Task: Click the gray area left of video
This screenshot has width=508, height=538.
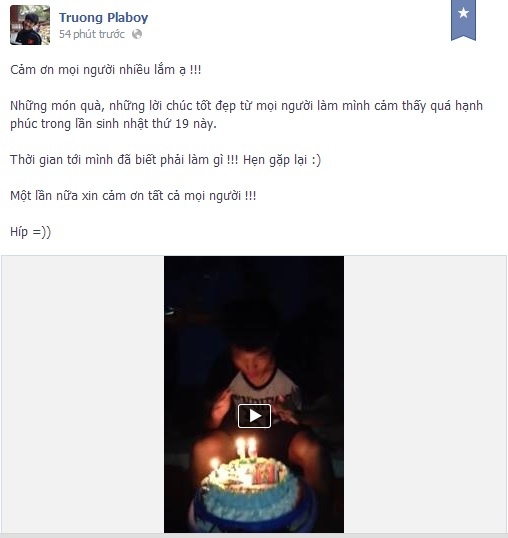Action: pyautogui.click(x=83, y=394)
